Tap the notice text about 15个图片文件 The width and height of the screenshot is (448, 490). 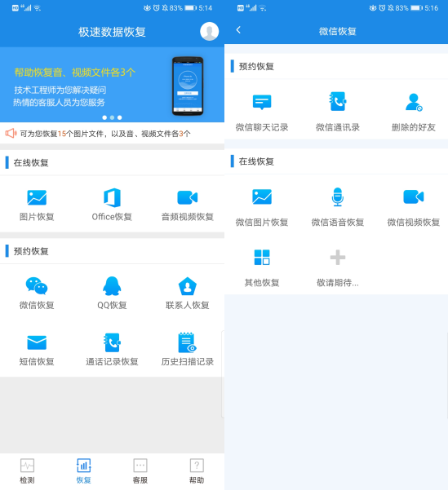pyautogui.click(x=105, y=134)
